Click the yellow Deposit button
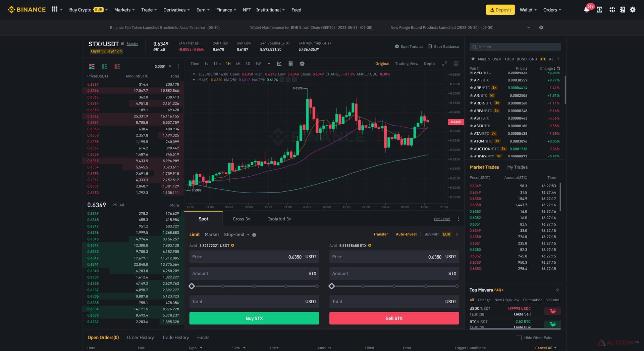The width and height of the screenshot is (644, 351). 500,10
